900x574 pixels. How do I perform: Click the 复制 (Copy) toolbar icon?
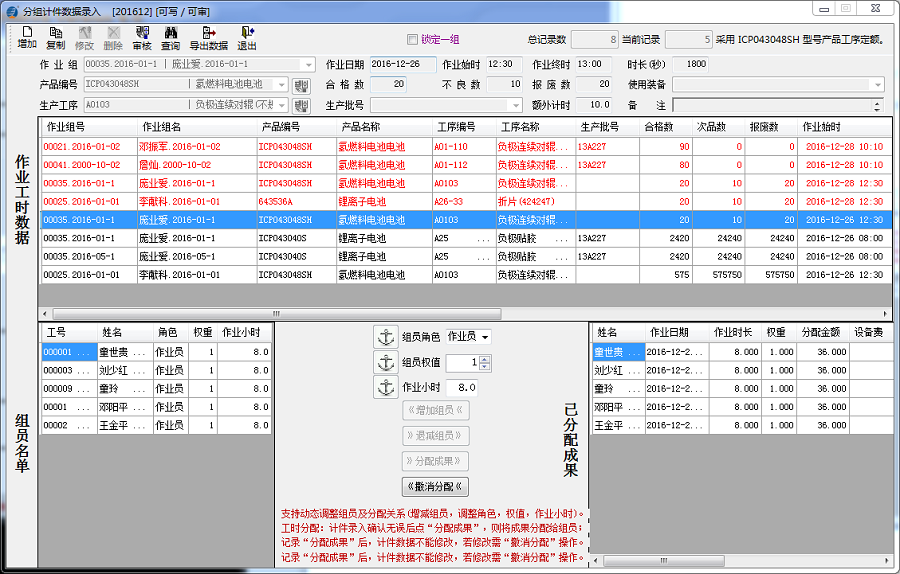56,38
